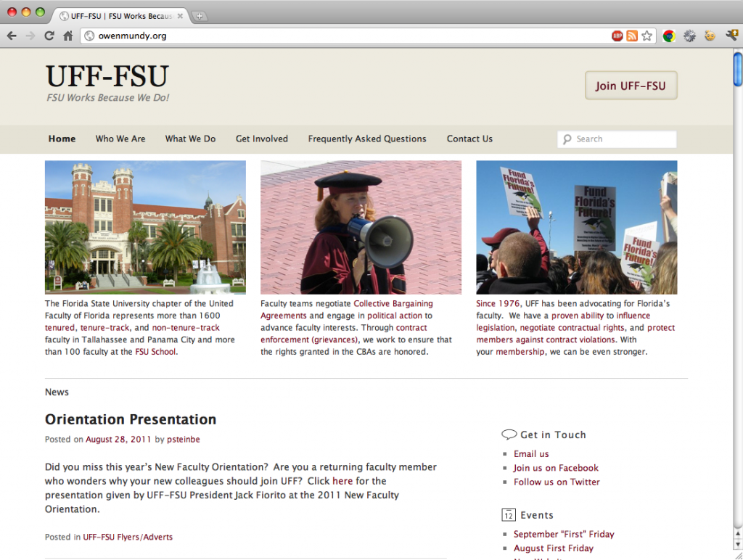Follow the proven ability link
Screen dimensions: 743x560
point(578,316)
